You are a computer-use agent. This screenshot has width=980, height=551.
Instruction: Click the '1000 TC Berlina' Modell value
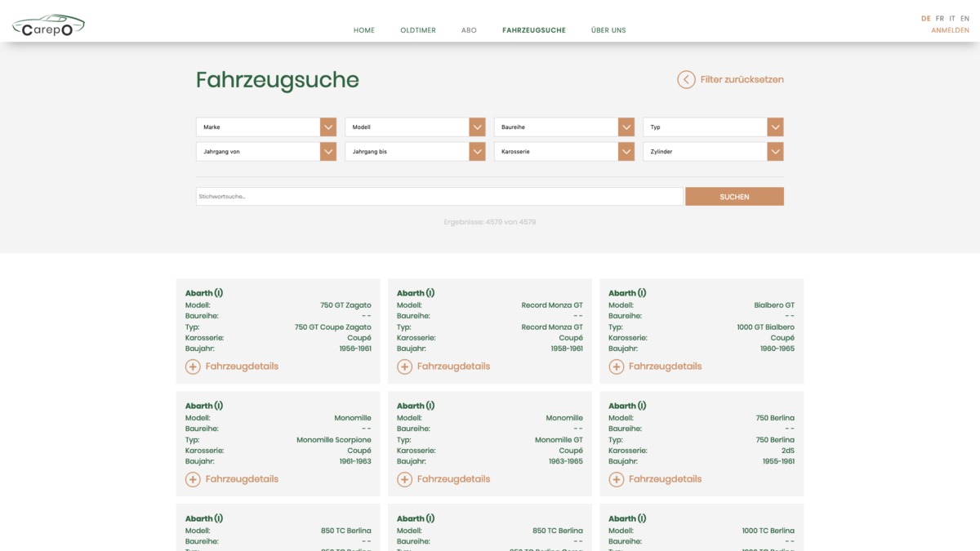coord(768,531)
